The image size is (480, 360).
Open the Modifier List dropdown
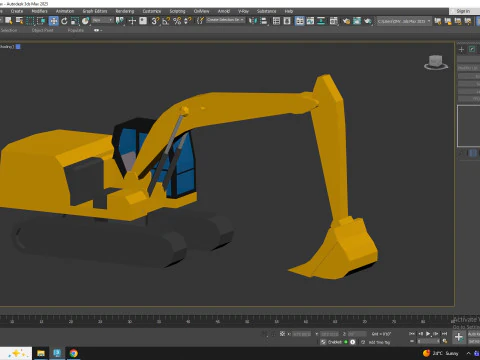[x=468, y=68]
